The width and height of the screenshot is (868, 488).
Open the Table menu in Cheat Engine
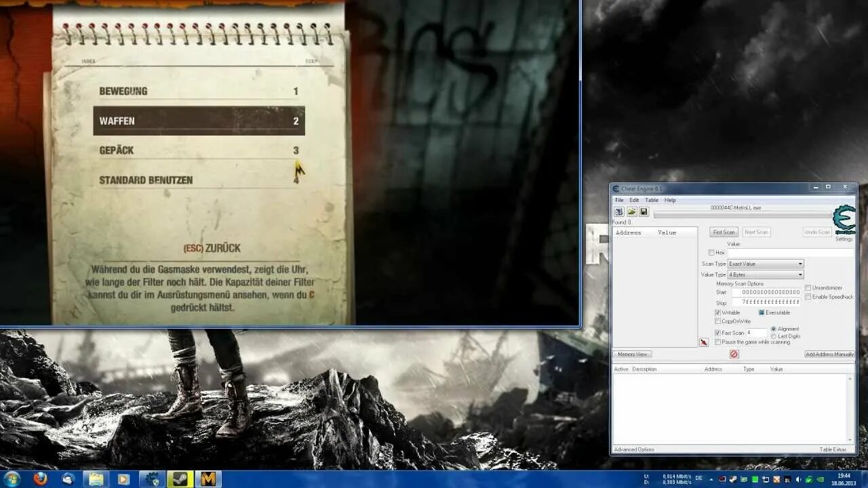coord(652,200)
